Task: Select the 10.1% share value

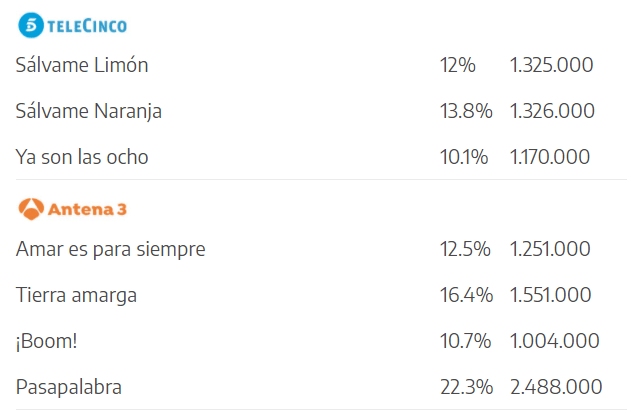Action: (x=463, y=157)
